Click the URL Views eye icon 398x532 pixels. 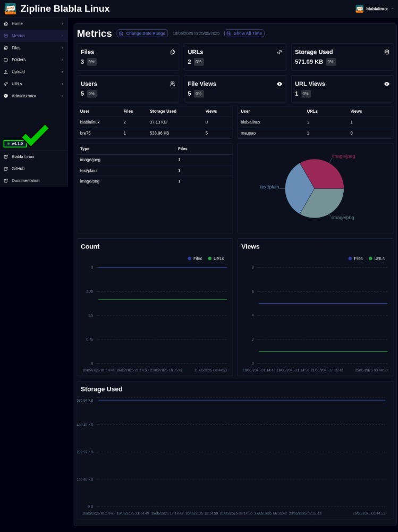tap(387, 84)
